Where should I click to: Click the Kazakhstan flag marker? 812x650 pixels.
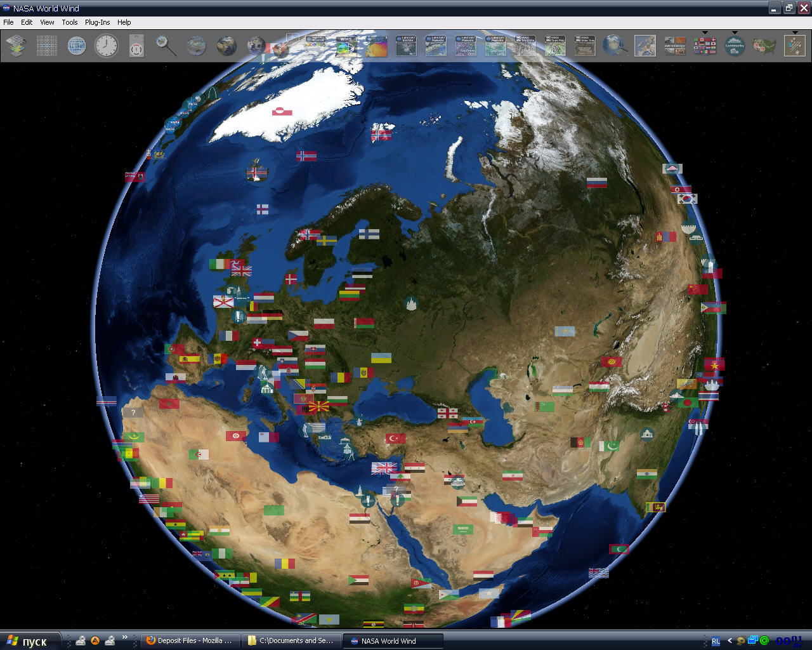pos(565,331)
